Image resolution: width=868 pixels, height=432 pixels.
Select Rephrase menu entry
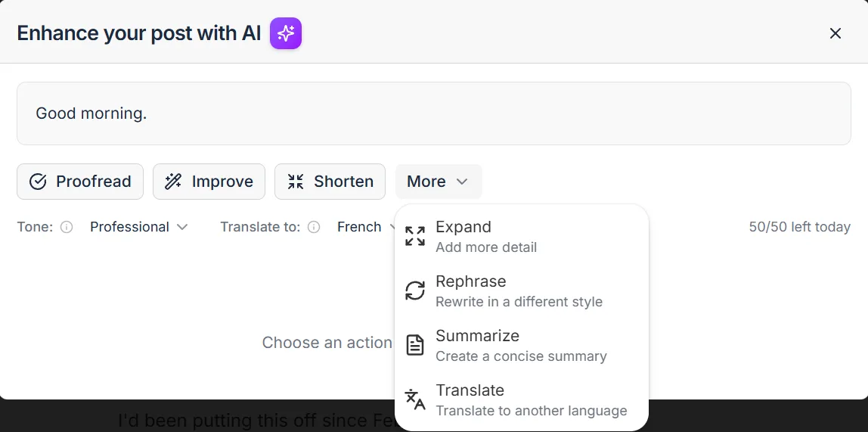522,291
